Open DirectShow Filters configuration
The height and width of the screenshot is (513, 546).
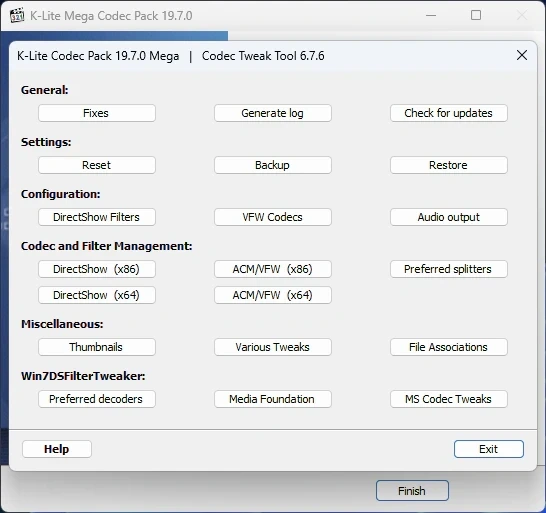click(x=97, y=217)
